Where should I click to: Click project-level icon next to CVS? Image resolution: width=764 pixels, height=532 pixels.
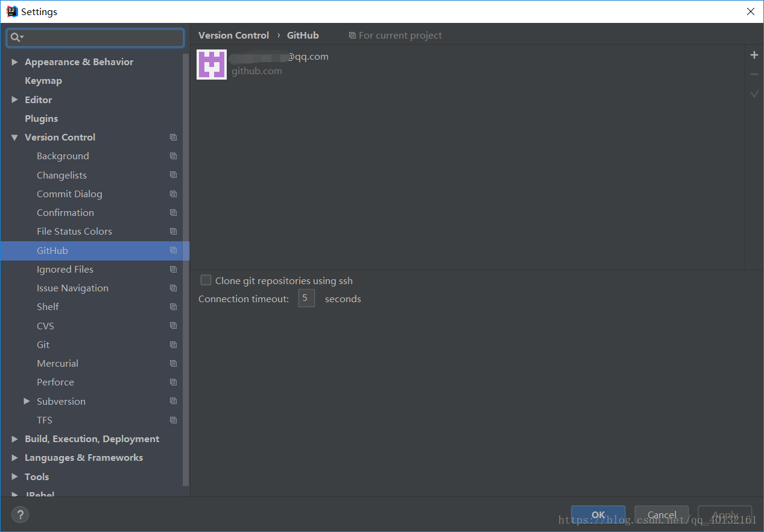click(x=173, y=326)
